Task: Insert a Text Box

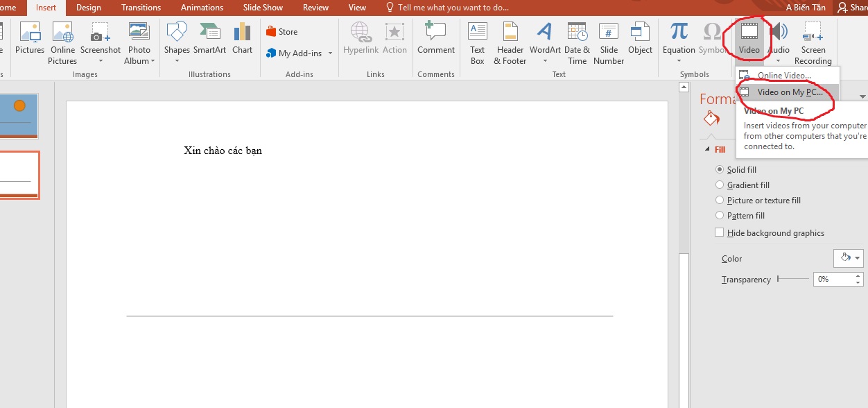Action: pos(478,42)
